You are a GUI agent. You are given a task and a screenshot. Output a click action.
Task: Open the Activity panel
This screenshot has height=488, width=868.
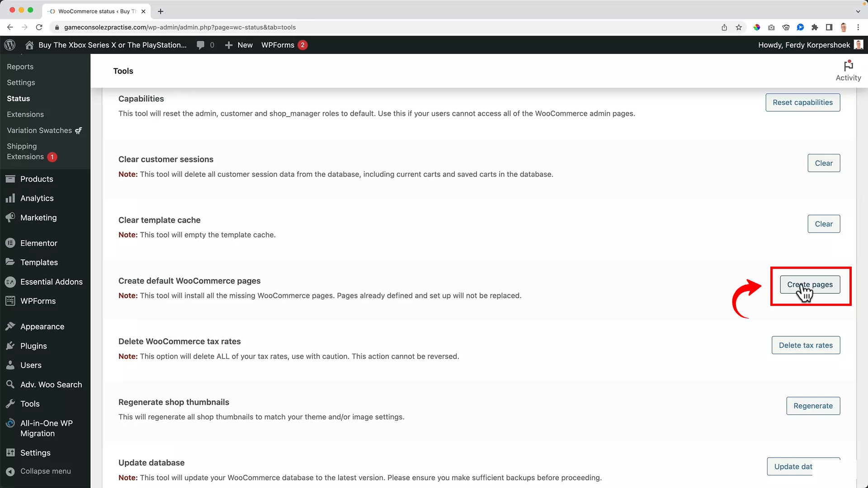(x=848, y=70)
